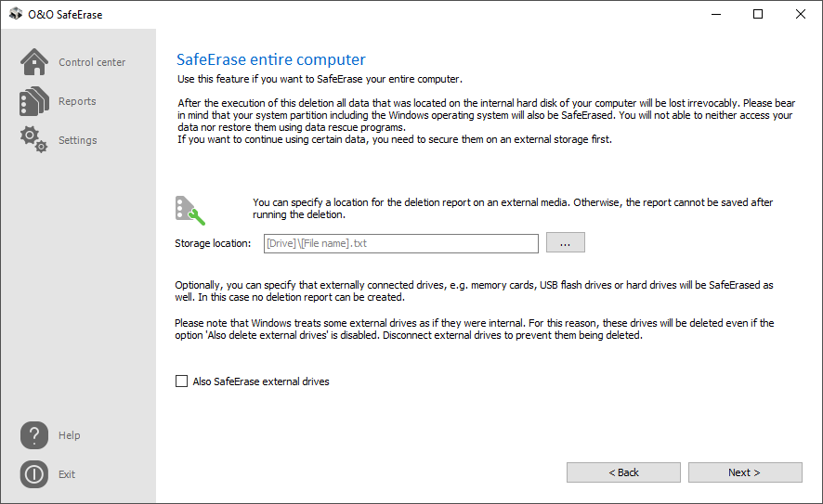Minimize the SafeErase window
Screen dimensions: 823x504
(716, 14)
